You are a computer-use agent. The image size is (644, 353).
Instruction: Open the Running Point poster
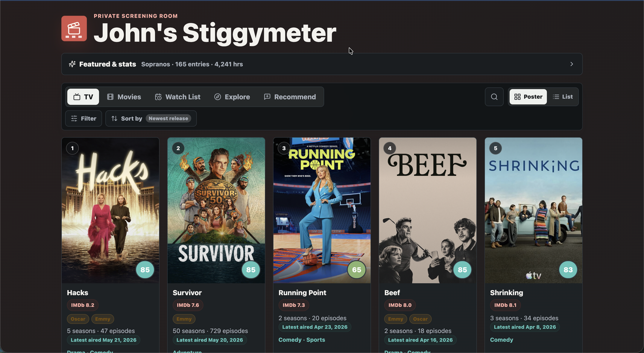[322, 210]
